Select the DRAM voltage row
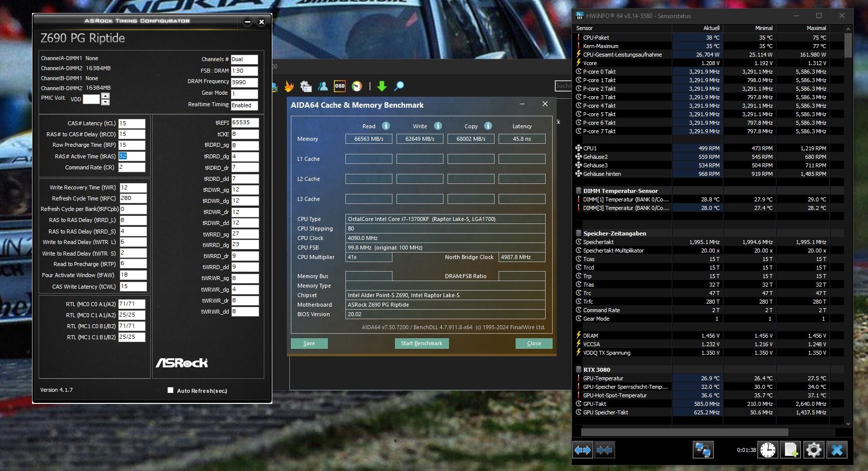Screen dimensions: 868x471 pos(708,336)
